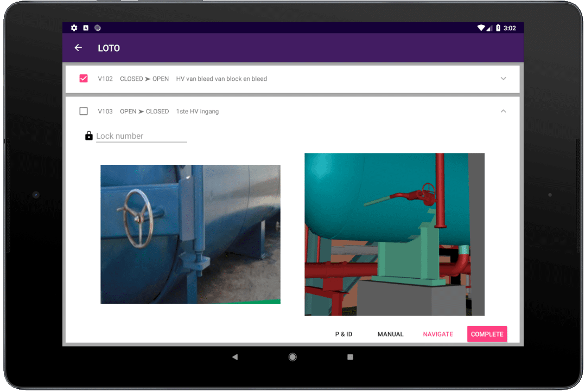Click the '1ste HV ingang' description
The width and height of the screenshot is (585, 392).
coord(198,111)
